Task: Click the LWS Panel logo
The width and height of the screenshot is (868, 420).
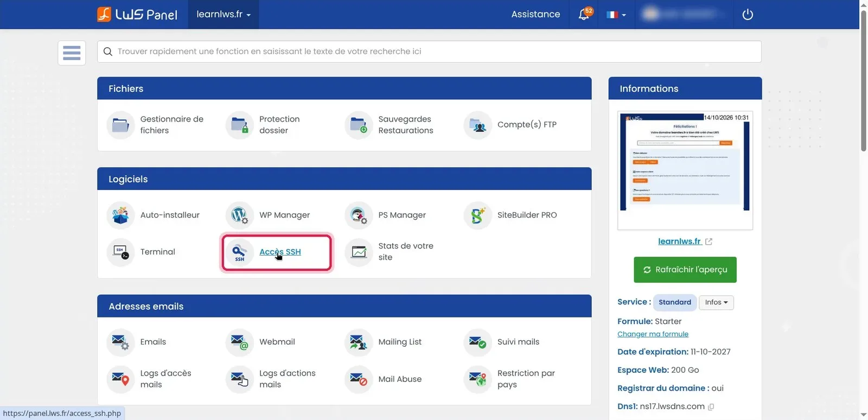Action: 137,14
